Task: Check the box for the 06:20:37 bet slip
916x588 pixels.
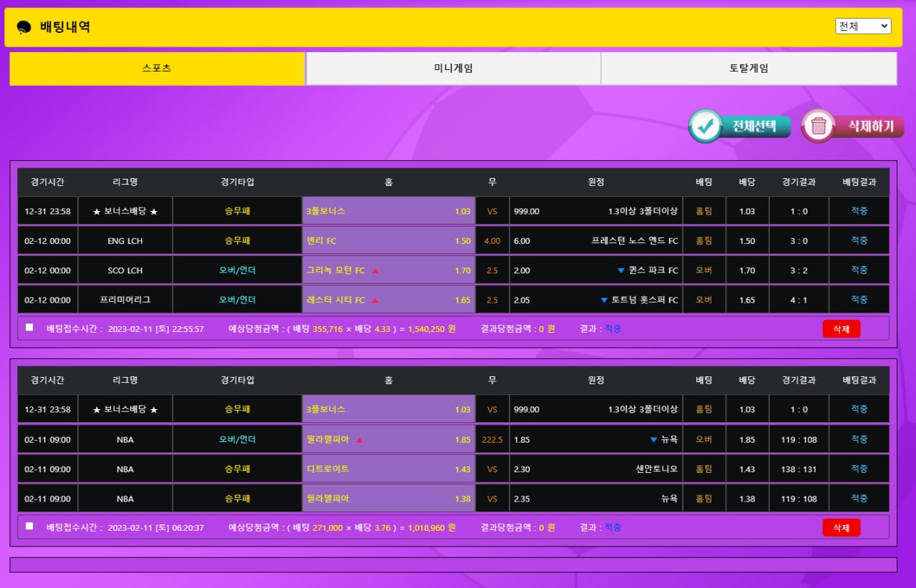Action: pos(29,526)
